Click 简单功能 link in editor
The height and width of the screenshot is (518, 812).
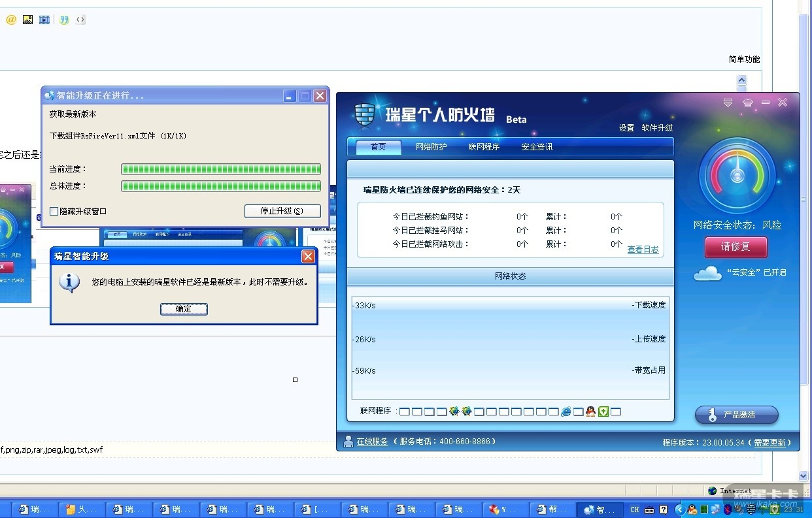point(744,59)
